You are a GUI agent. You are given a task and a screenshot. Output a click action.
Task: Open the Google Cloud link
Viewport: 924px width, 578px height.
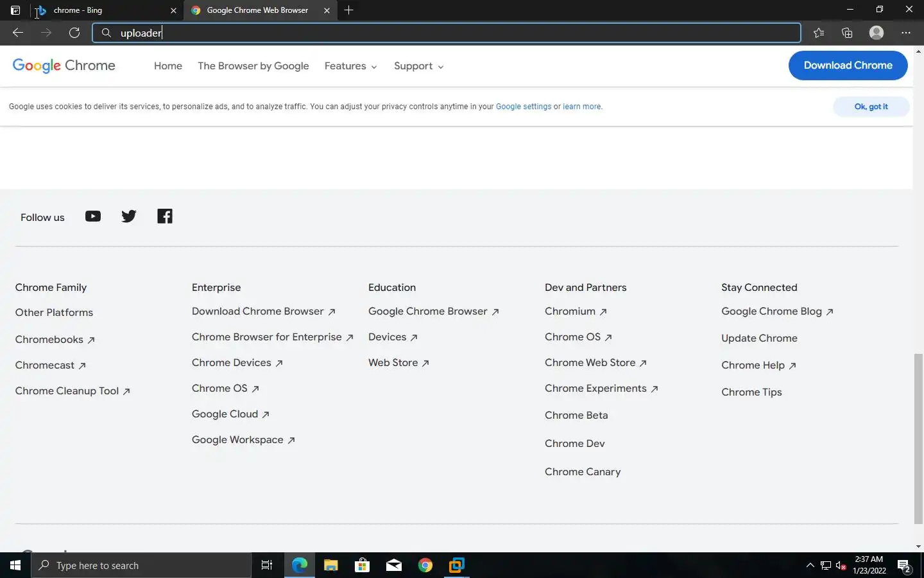point(231,414)
